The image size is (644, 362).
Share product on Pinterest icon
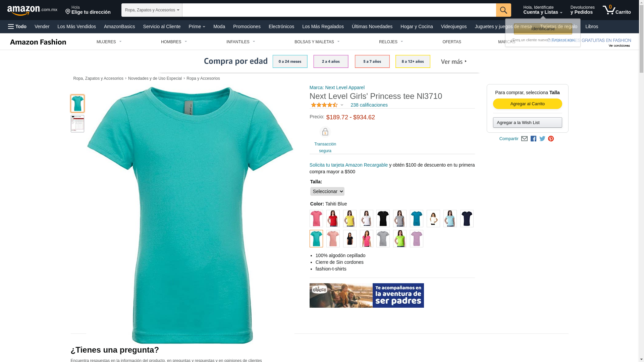pyautogui.click(x=551, y=139)
